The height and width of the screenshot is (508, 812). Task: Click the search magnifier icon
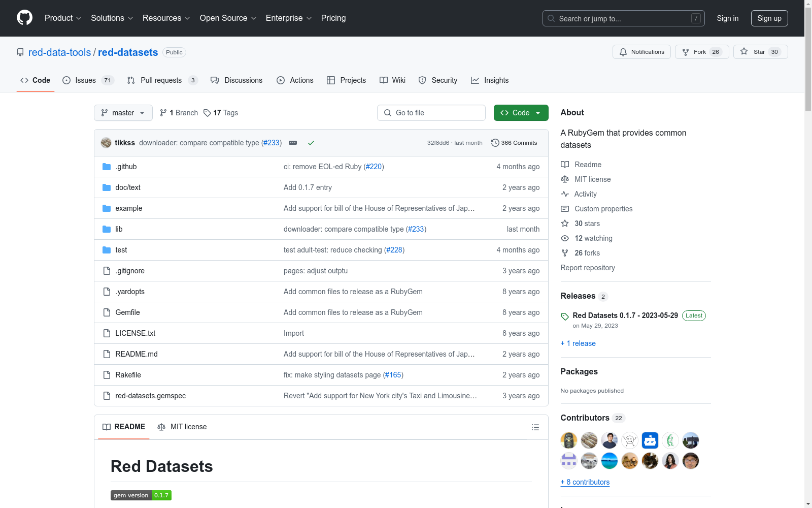click(551, 18)
